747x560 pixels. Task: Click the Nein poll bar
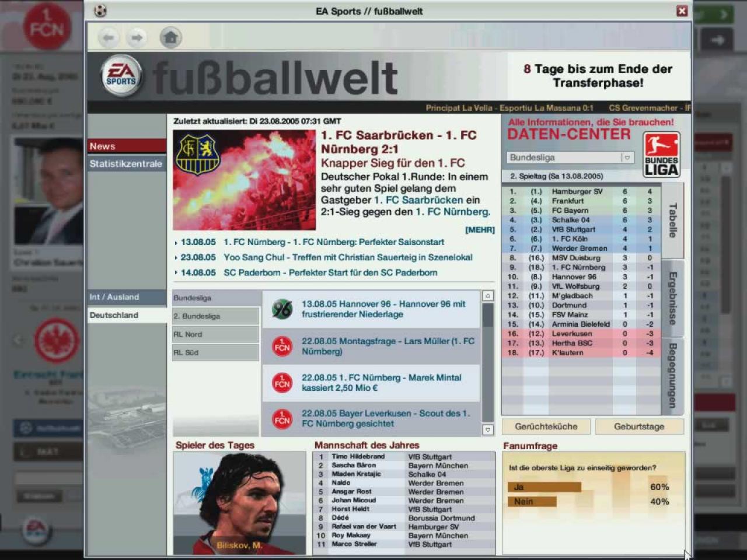(x=532, y=502)
